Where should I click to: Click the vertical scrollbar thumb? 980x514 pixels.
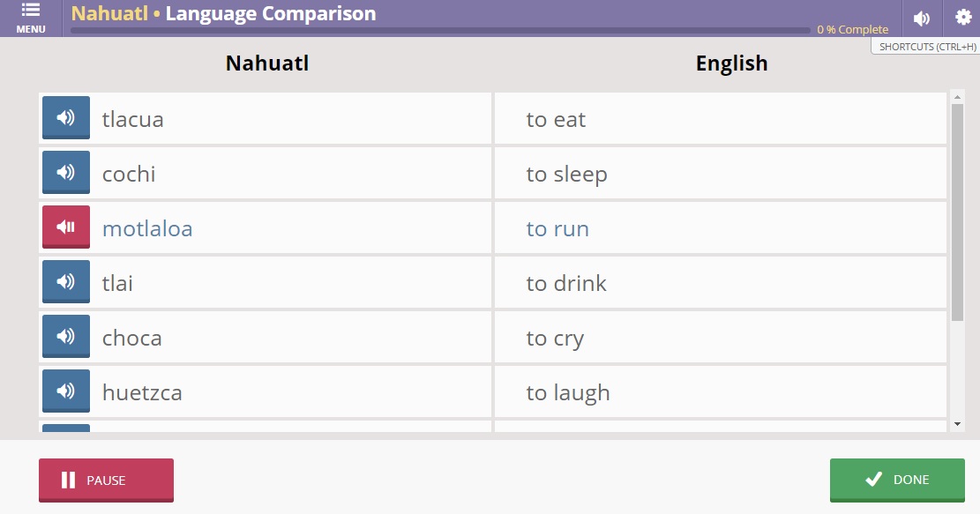958,212
